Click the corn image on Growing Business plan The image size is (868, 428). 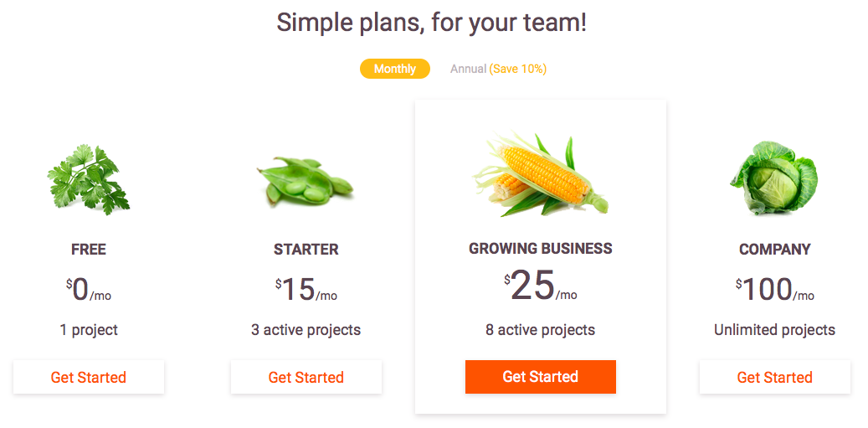coord(540,174)
